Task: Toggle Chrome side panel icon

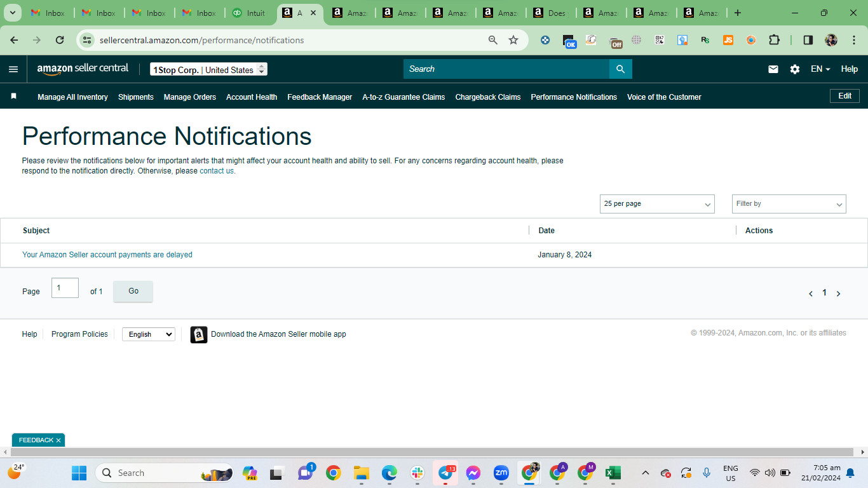Action: [808, 40]
